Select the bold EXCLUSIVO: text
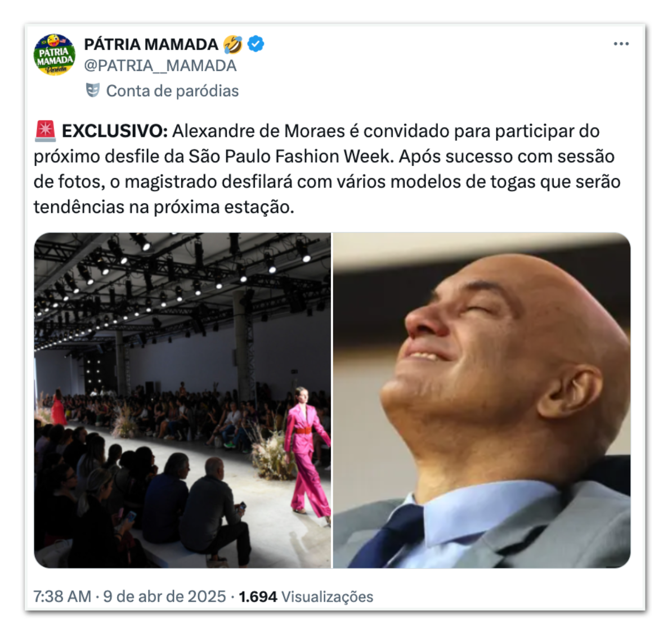The image size is (672, 636). [115, 131]
